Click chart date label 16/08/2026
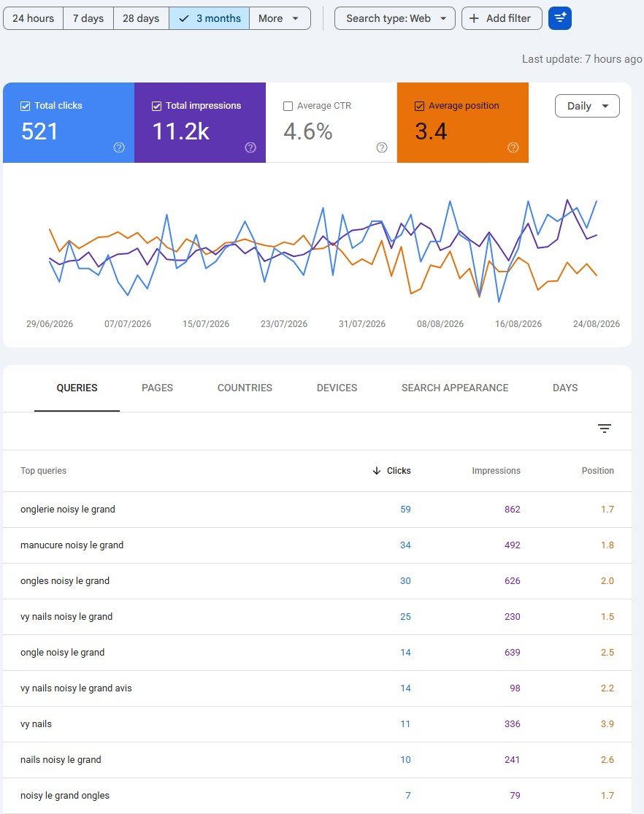 click(x=518, y=324)
